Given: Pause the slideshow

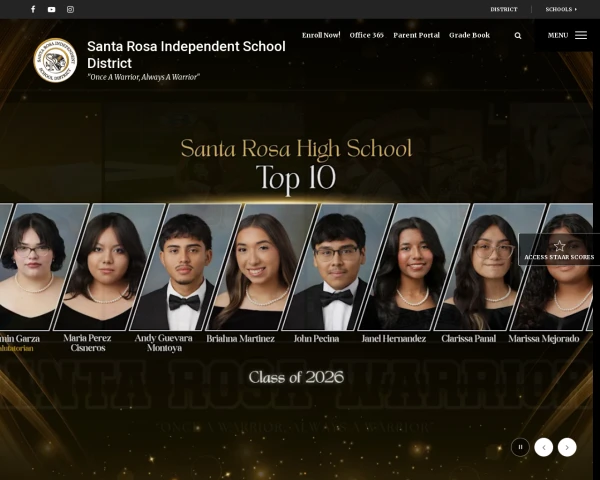Looking at the screenshot, I should coord(520,447).
